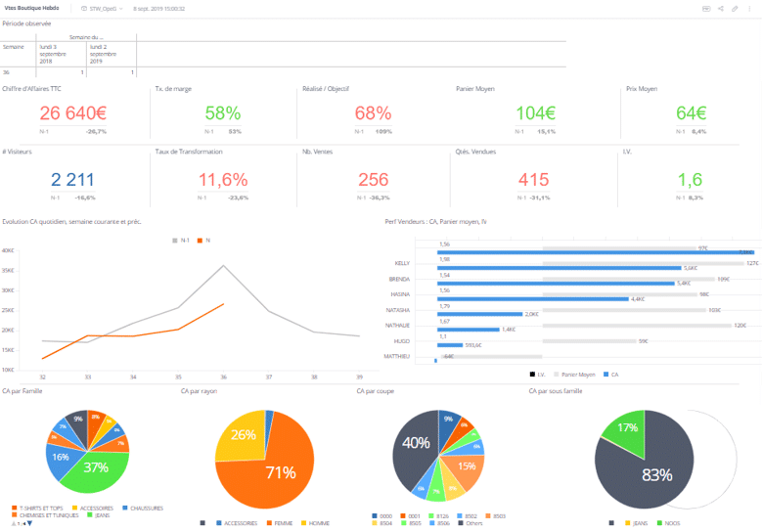
Task: Go to next legend page in CA par Famille
Action: pyautogui.click(x=30, y=523)
